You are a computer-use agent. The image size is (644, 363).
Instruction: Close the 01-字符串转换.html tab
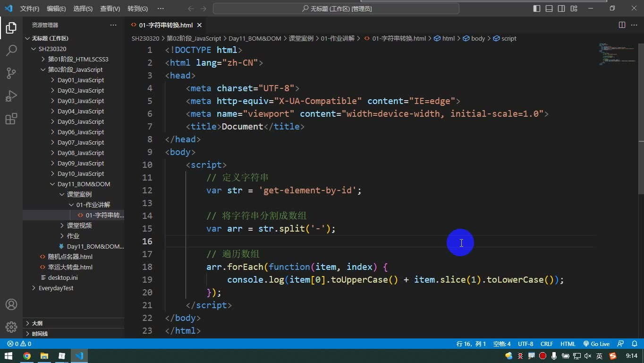200,26
